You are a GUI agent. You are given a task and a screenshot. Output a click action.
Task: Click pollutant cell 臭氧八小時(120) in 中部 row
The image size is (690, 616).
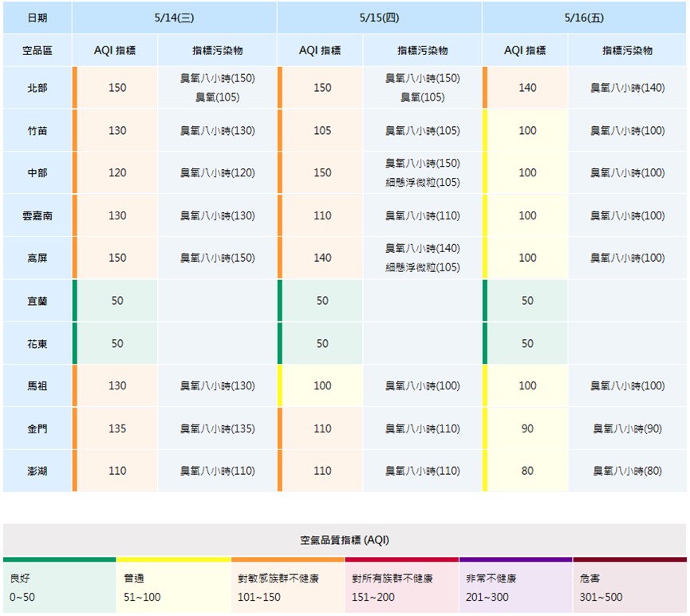coord(218,172)
